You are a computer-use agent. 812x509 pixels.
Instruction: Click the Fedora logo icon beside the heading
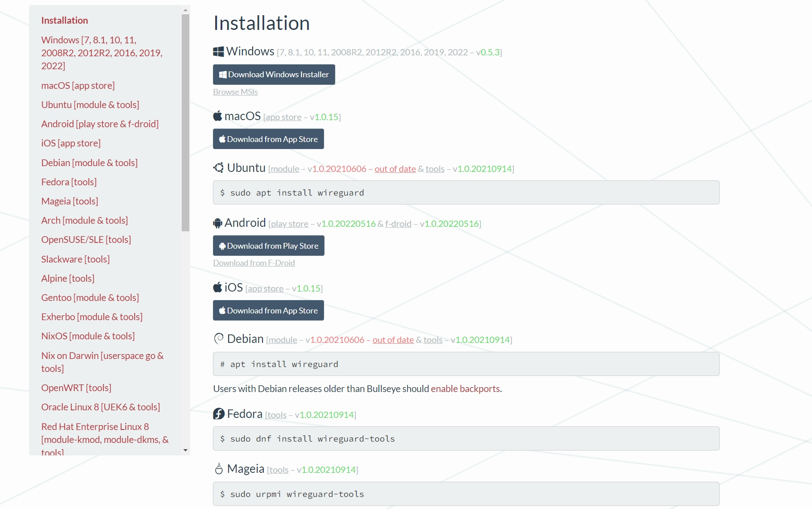click(x=218, y=414)
